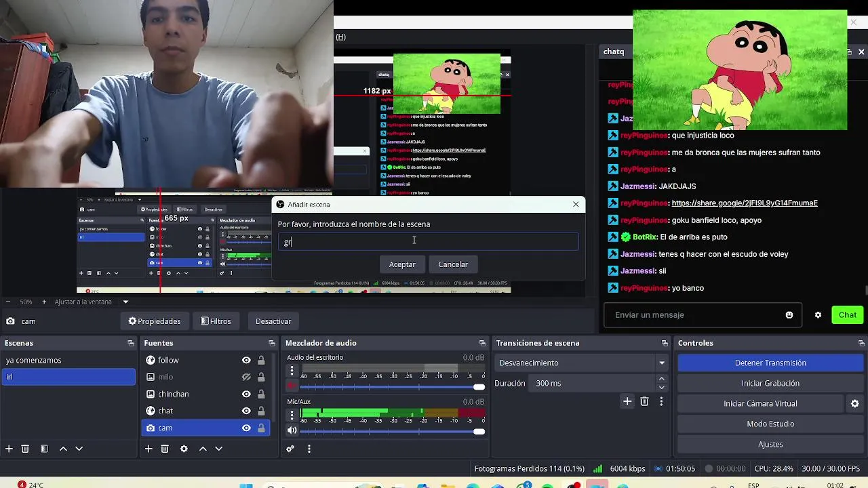Open Propiedades for the cam source
Image resolution: width=868 pixels, height=488 pixels.
tap(155, 321)
